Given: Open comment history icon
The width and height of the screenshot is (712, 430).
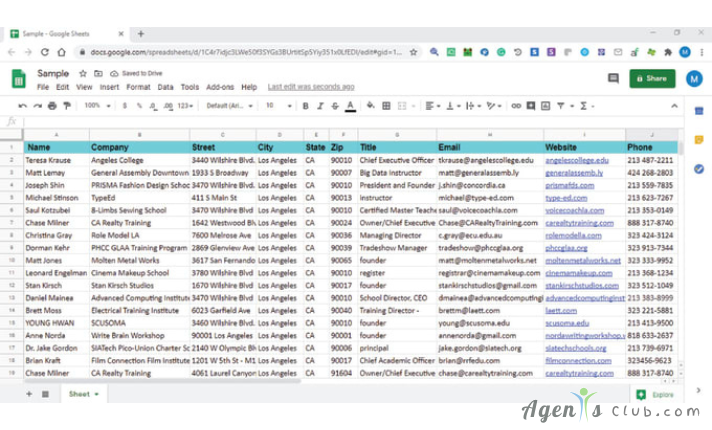Looking at the screenshot, I should tap(613, 79).
